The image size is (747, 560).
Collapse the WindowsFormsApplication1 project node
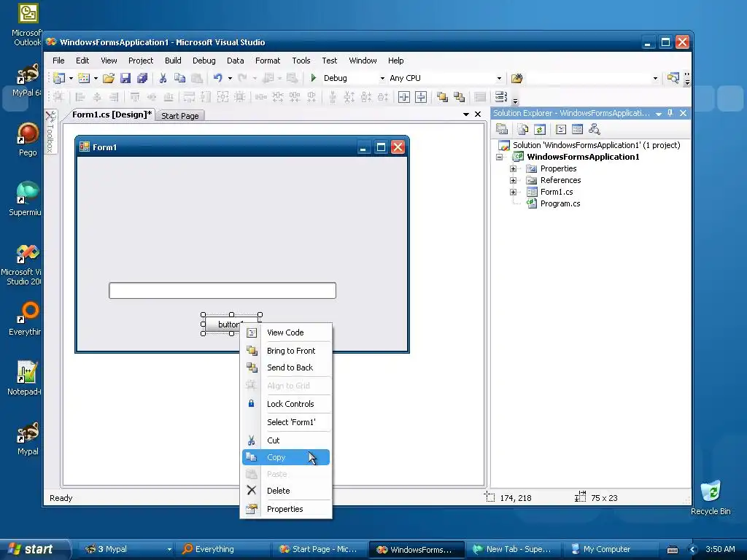coord(499,157)
